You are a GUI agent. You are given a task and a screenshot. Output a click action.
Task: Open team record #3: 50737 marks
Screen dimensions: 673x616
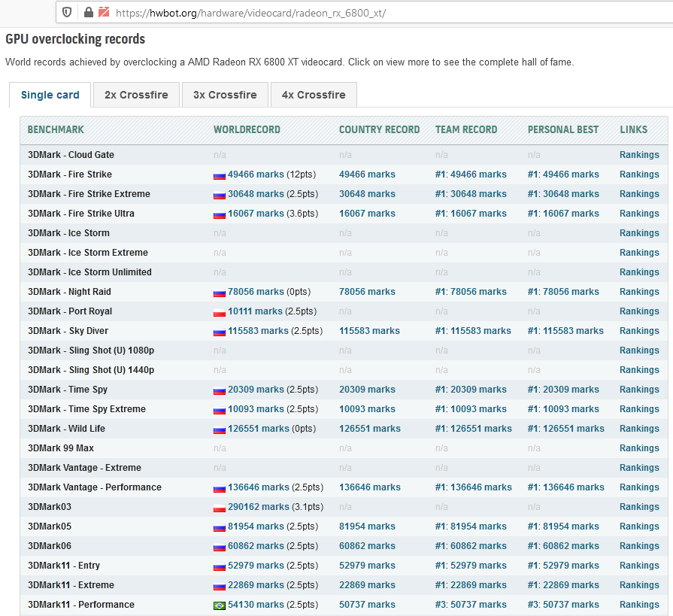[471, 605]
